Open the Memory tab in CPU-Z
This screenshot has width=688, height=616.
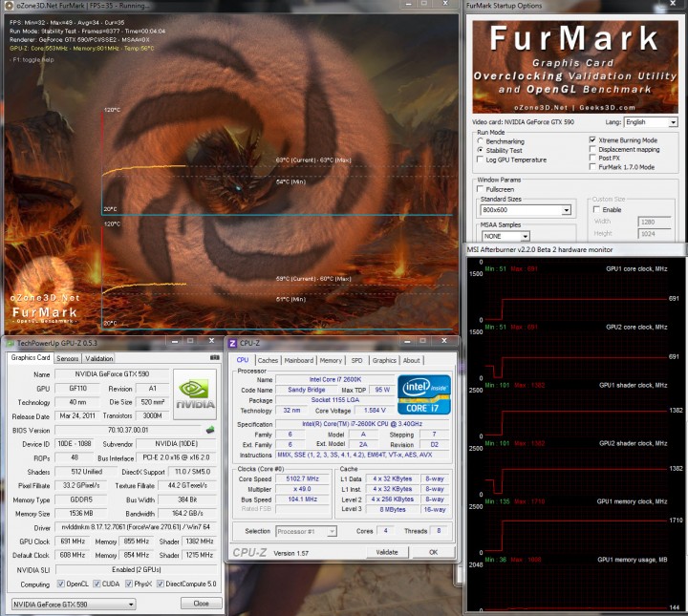tap(331, 360)
